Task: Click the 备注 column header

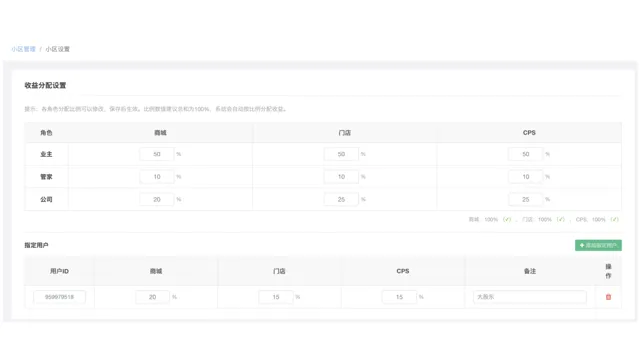Action: [x=530, y=271]
